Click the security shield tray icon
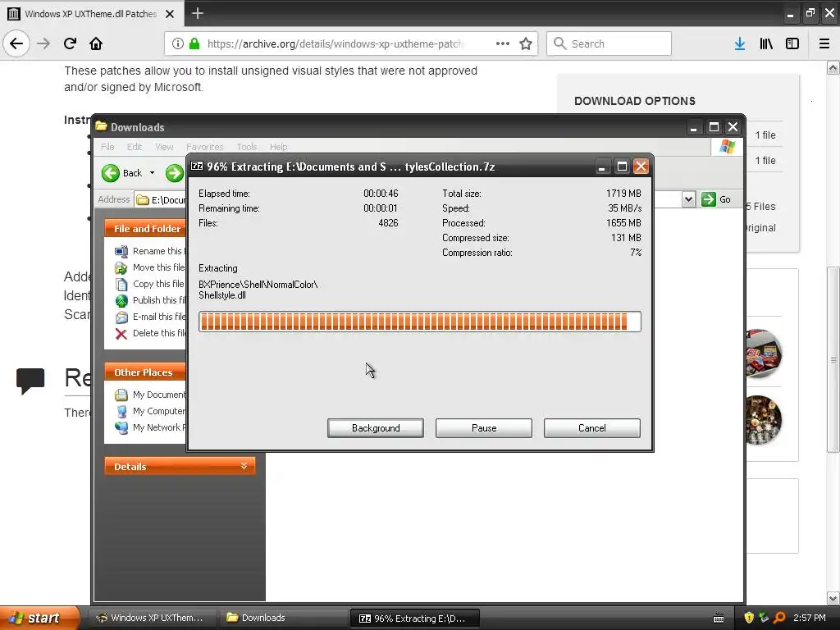 pyautogui.click(x=749, y=618)
